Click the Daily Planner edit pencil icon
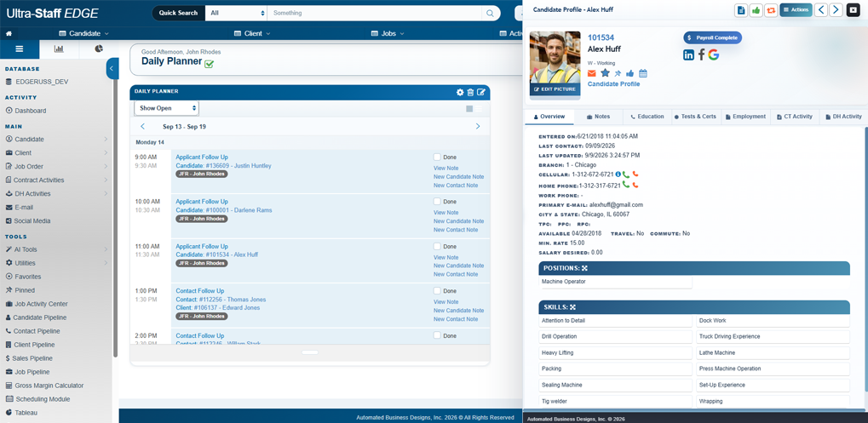The width and height of the screenshot is (868, 423). pos(481,92)
